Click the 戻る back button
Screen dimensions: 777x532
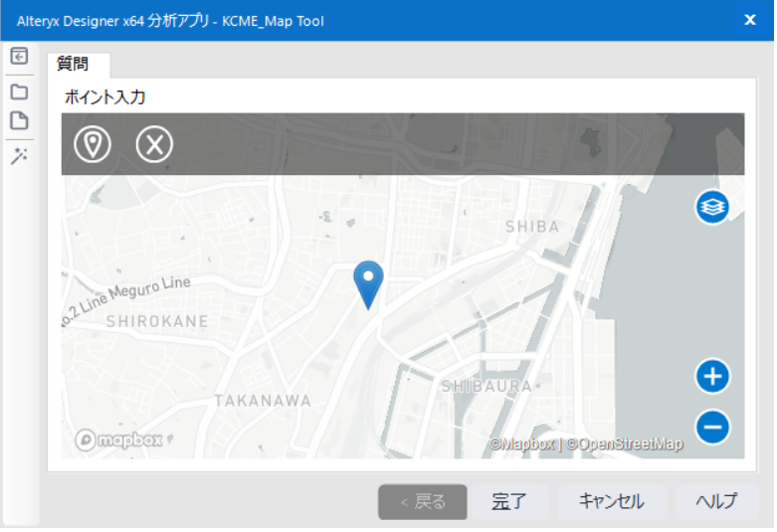pyautogui.click(x=422, y=502)
